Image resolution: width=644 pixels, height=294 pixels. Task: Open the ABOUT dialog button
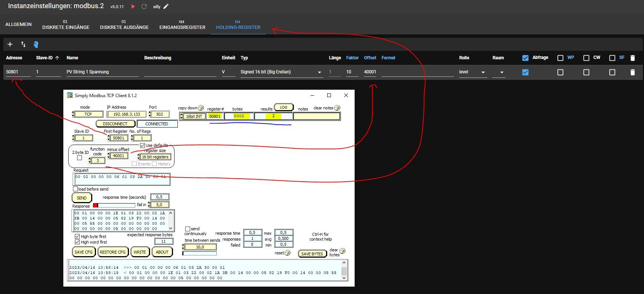[x=162, y=252]
